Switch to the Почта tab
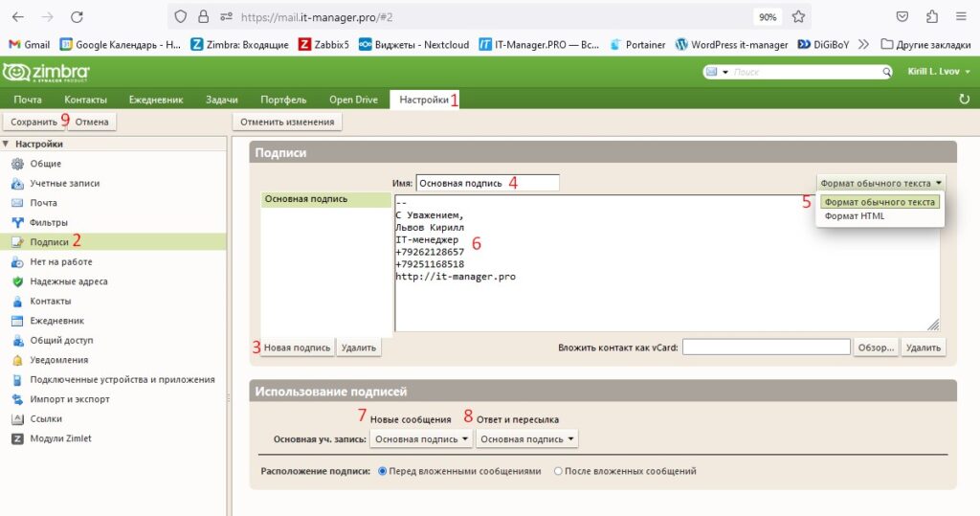The height and width of the screenshot is (516, 980). (x=28, y=100)
